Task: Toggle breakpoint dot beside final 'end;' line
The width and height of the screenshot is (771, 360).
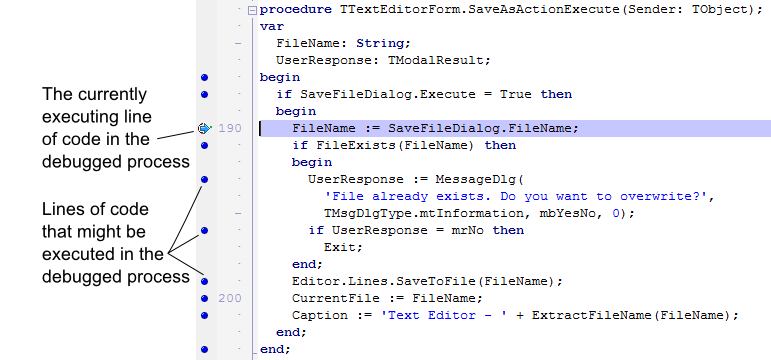Action: pos(205,349)
